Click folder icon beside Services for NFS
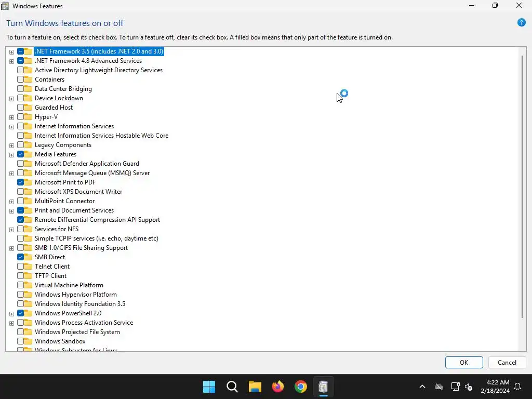Image resolution: width=532 pixels, height=399 pixels. coord(28,229)
